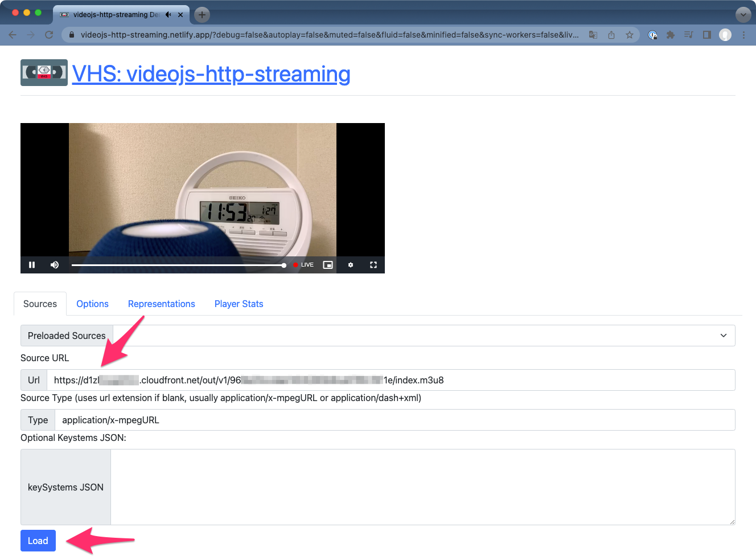756x560 pixels.
Task: Close the videojs-http-streaming tab
Action: [x=180, y=15]
